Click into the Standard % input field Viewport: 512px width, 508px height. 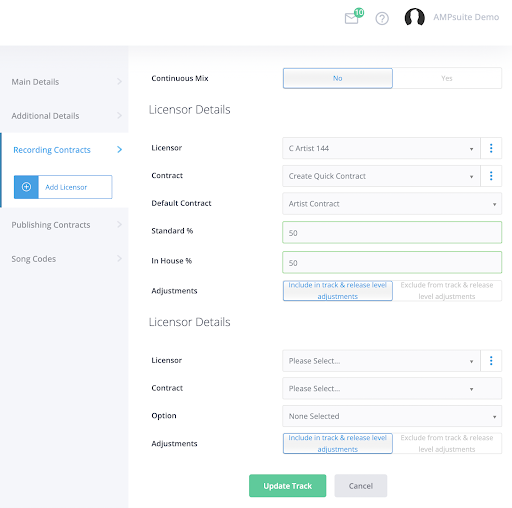[x=392, y=232]
